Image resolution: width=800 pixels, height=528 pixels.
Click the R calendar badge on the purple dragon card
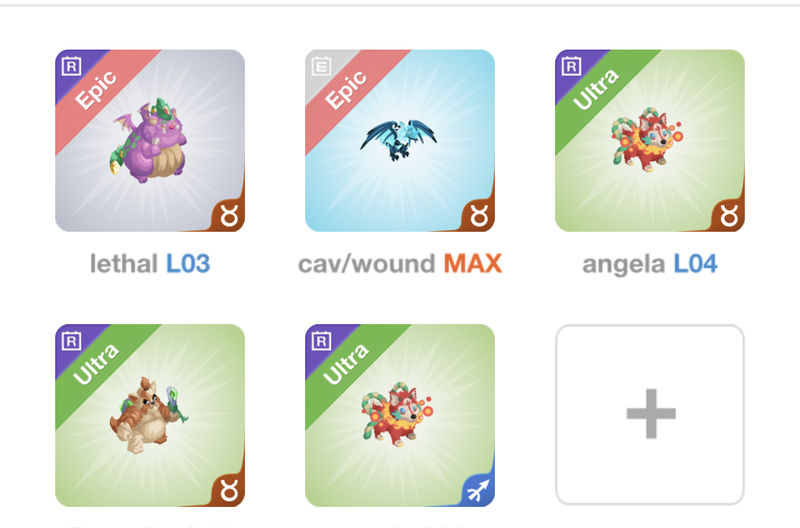pos(71,66)
